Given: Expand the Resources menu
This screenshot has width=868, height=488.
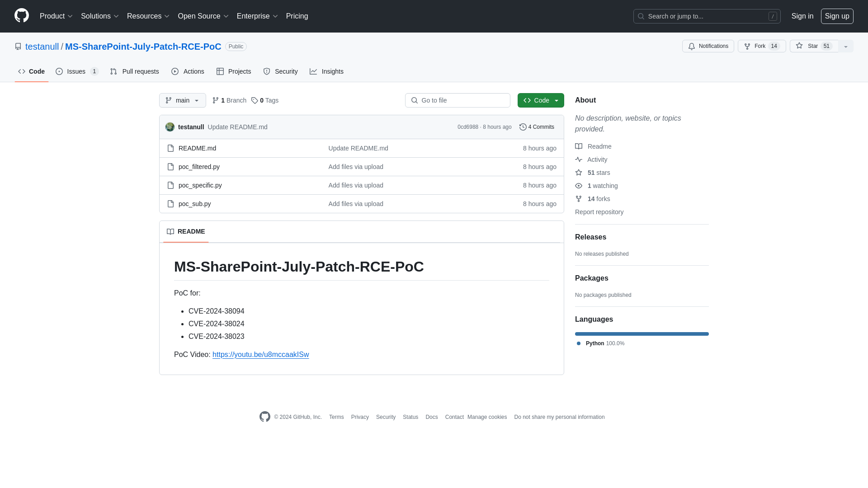Looking at the screenshot, I should pyautogui.click(x=148, y=16).
